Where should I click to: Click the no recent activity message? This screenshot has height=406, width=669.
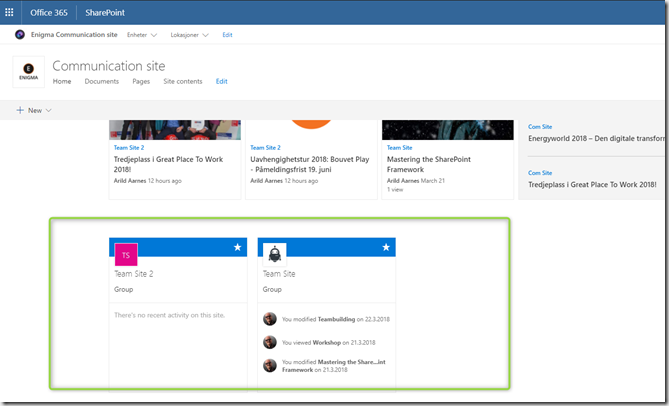[x=169, y=316]
